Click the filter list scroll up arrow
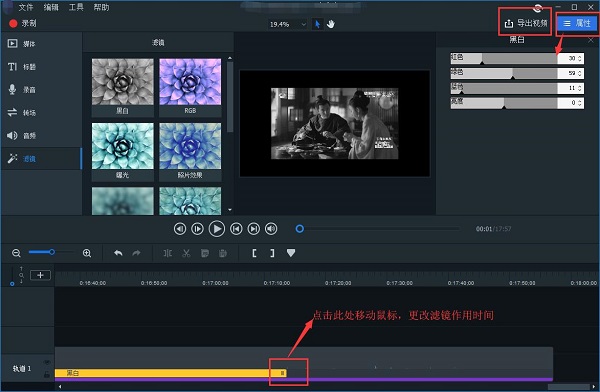Screen dimensions: 600x392 click(x=230, y=58)
